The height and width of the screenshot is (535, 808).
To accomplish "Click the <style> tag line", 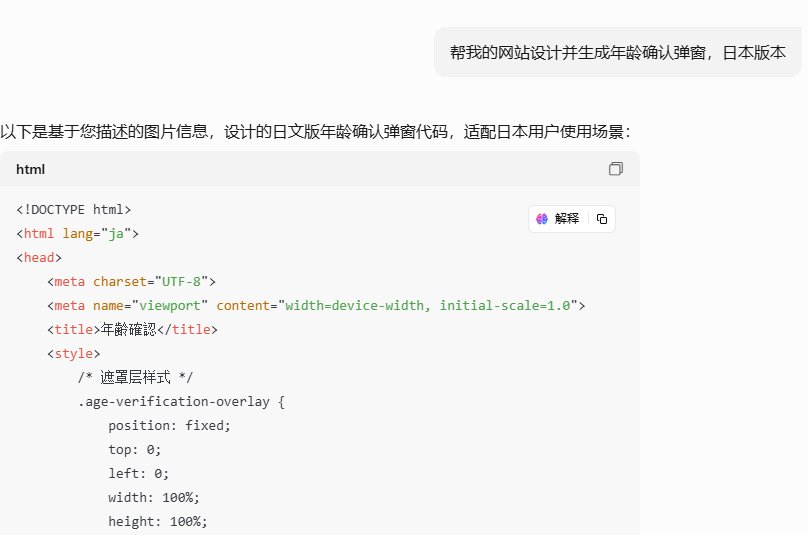I will (x=74, y=354).
